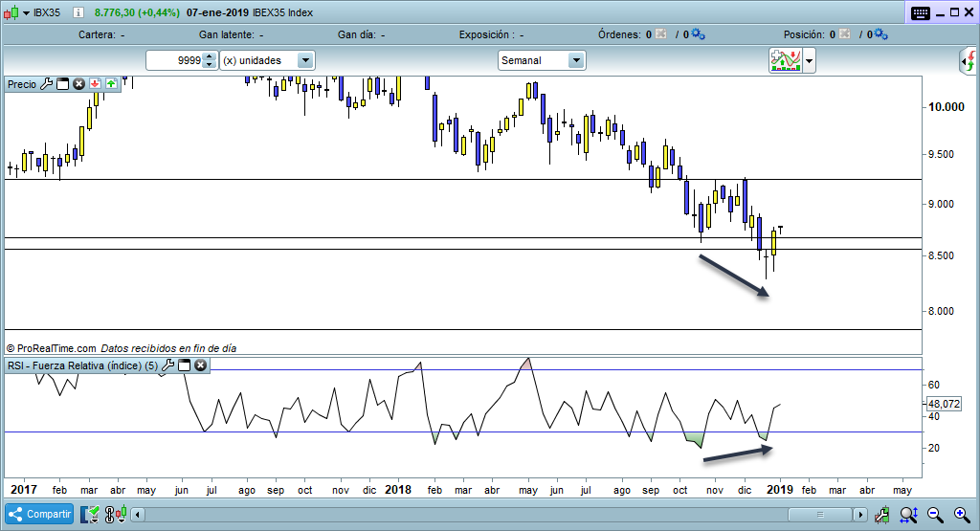Viewport: 980px width, 531px height.
Task: Maximize the Precio panel window
Action: pos(63,84)
